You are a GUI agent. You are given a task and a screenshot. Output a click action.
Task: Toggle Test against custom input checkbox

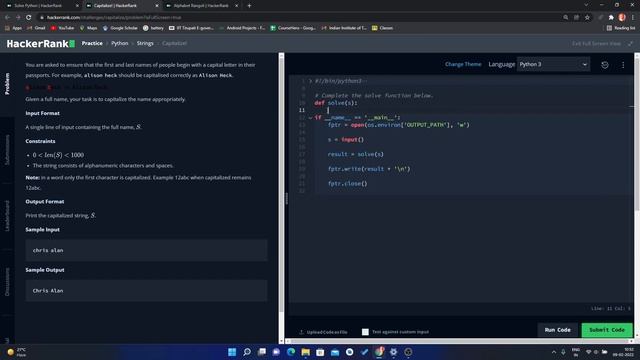[365, 332]
